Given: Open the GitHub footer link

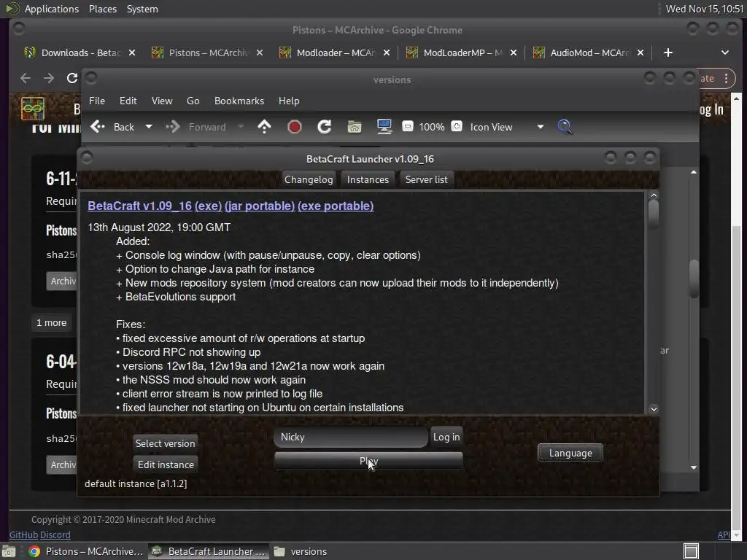Looking at the screenshot, I should (23, 534).
